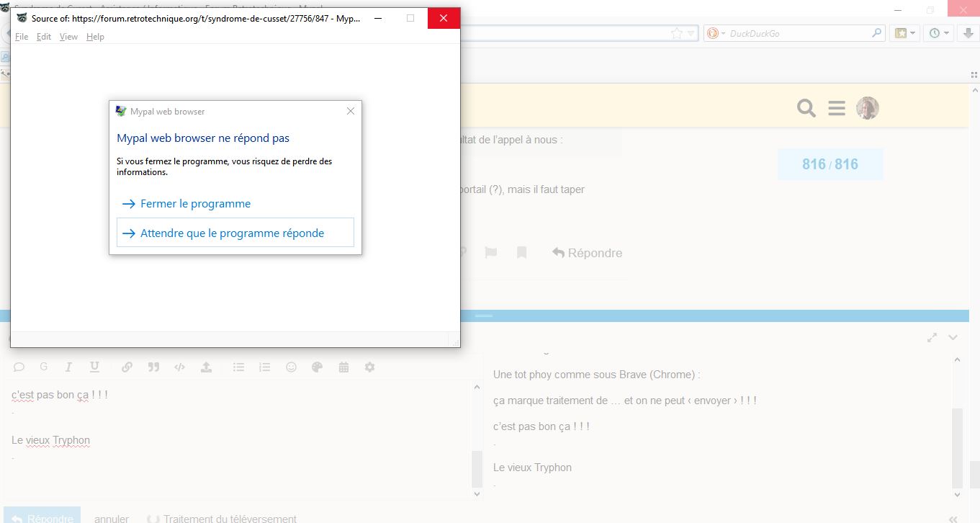Image resolution: width=980 pixels, height=523 pixels.
Task: Click the forum search magnifier icon
Action: tap(806, 109)
